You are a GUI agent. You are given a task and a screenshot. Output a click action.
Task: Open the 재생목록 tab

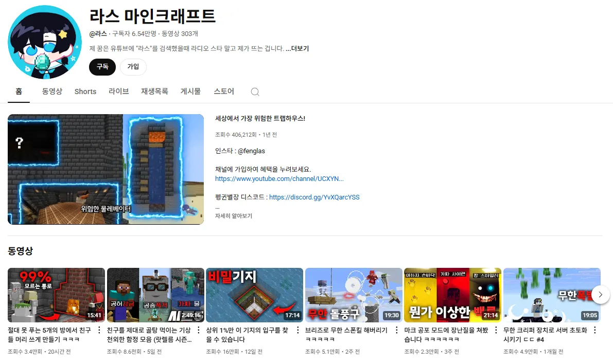click(x=154, y=92)
